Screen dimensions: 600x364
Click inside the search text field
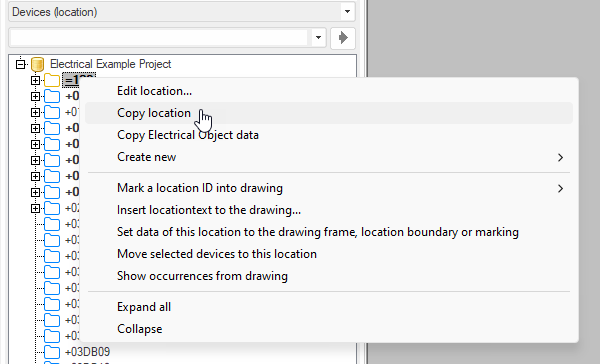[x=159, y=38]
